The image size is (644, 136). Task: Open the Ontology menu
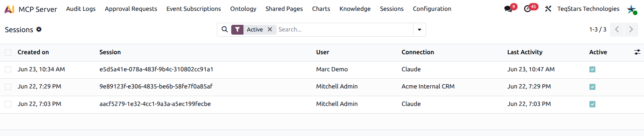click(x=243, y=9)
